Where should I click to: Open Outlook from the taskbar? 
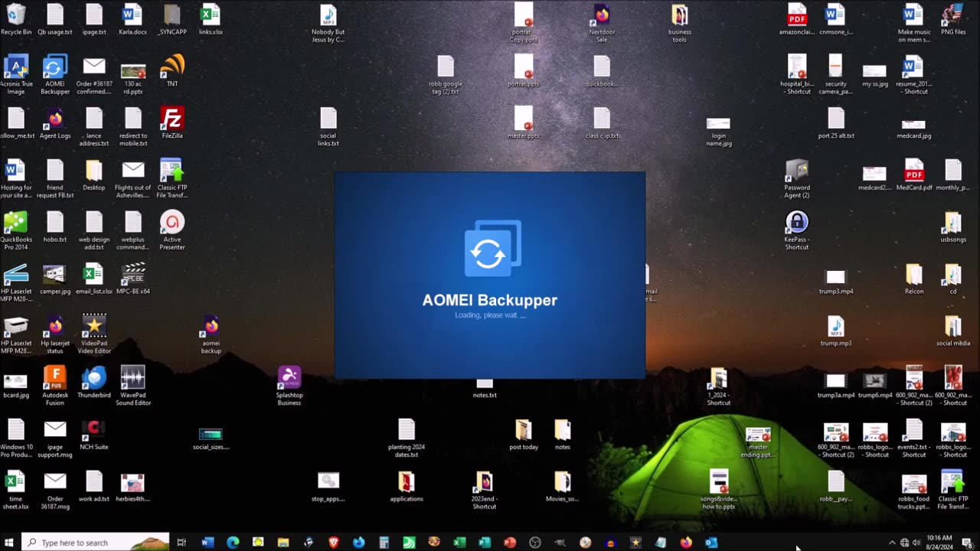[711, 543]
